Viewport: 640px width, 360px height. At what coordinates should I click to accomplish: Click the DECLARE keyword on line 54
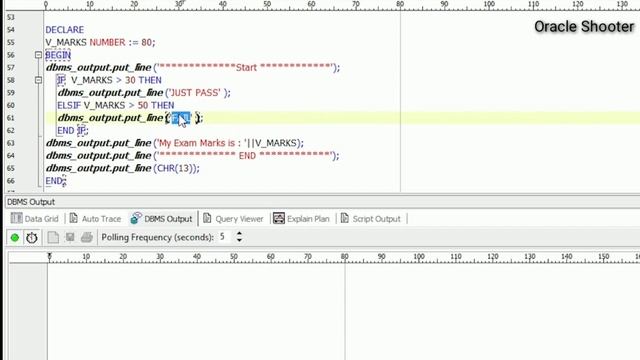[x=64, y=30]
